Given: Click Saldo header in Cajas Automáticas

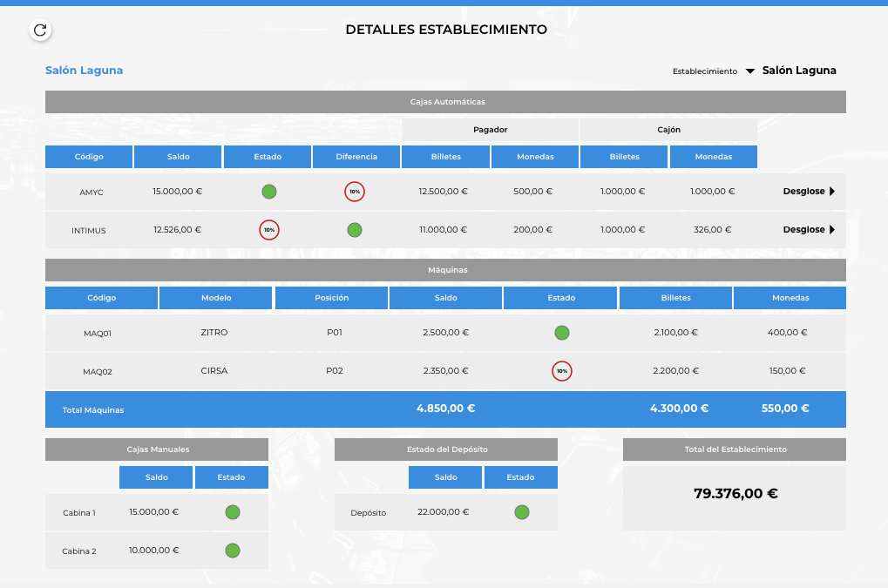Looking at the screenshot, I should 178,157.
